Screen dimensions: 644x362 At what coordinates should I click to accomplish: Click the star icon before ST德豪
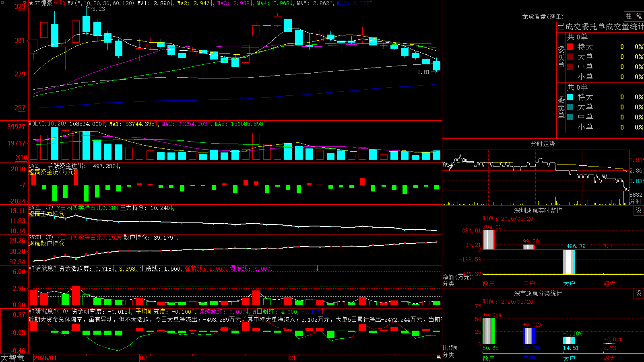click(x=31, y=3)
